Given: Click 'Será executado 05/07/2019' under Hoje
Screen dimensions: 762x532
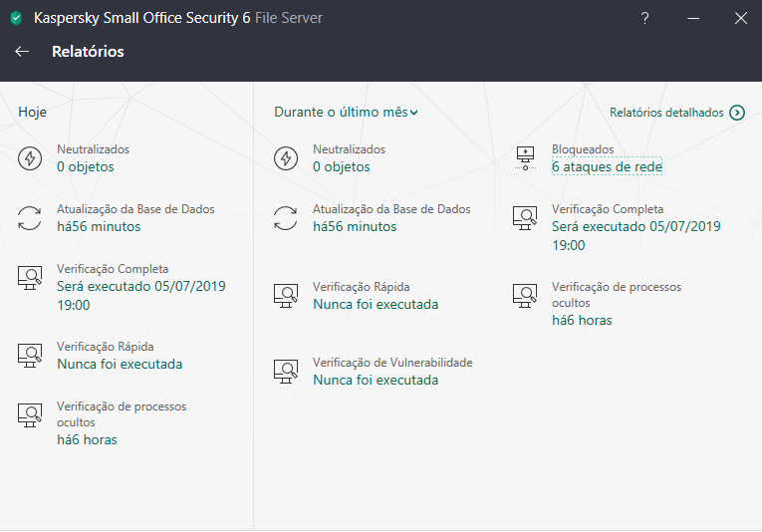Looking at the screenshot, I should click(x=141, y=287).
